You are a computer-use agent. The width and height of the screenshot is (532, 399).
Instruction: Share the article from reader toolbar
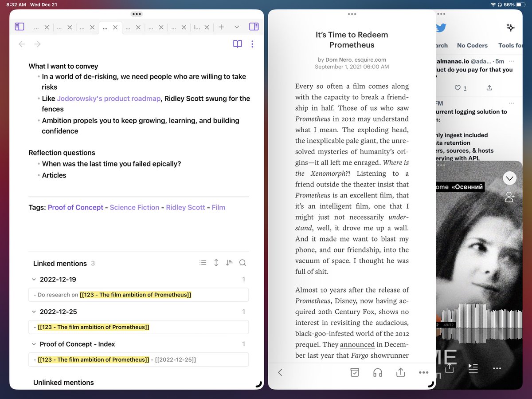(x=401, y=372)
